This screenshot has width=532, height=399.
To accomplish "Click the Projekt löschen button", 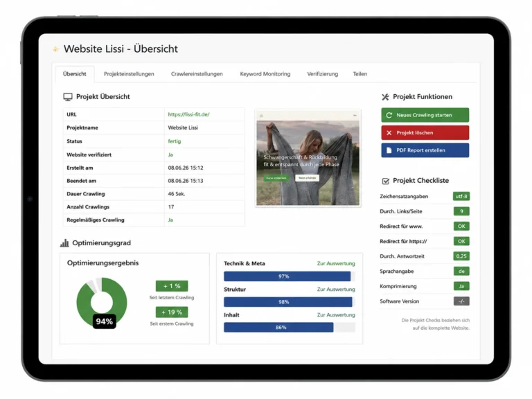I will [x=425, y=133].
